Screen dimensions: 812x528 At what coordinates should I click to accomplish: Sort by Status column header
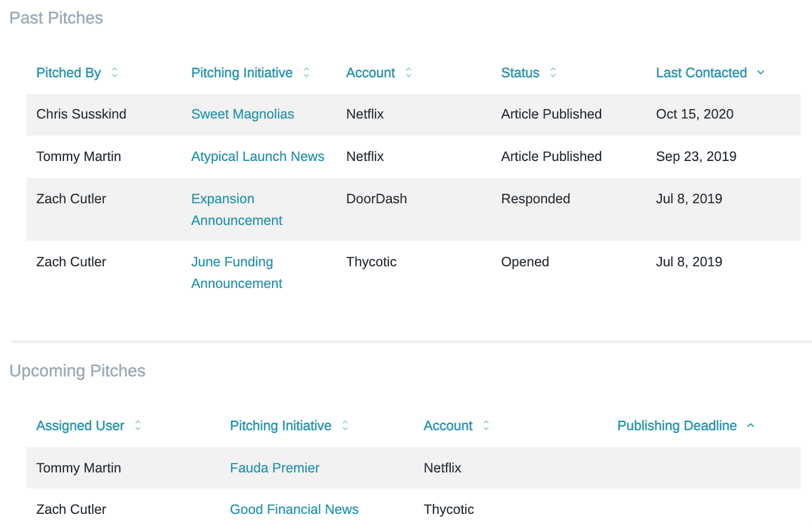pos(520,73)
